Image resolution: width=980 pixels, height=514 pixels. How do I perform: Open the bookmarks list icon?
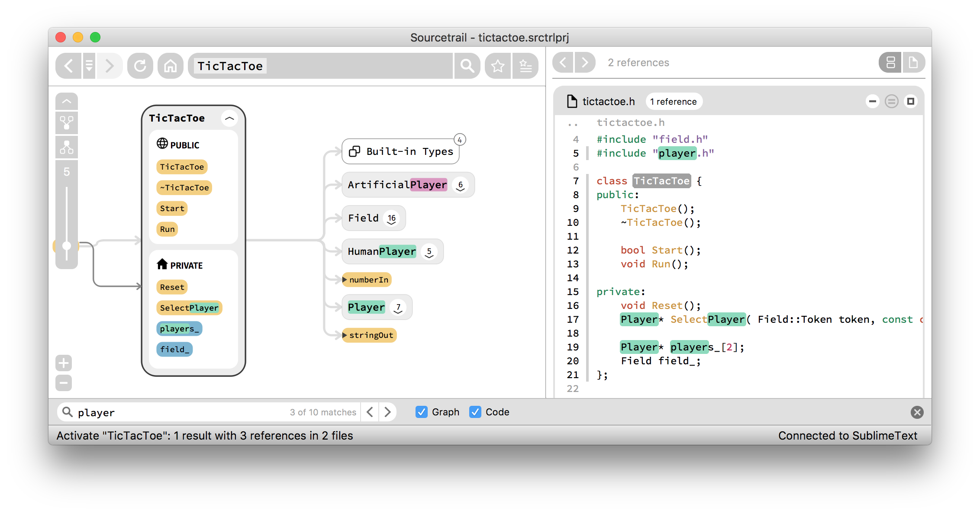525,66
